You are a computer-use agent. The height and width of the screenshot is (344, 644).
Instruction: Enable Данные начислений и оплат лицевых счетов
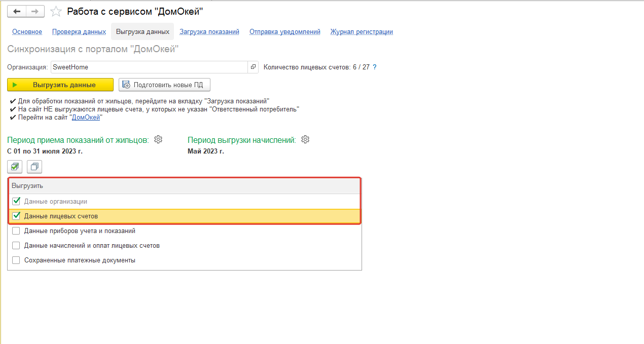click(16, 245)
